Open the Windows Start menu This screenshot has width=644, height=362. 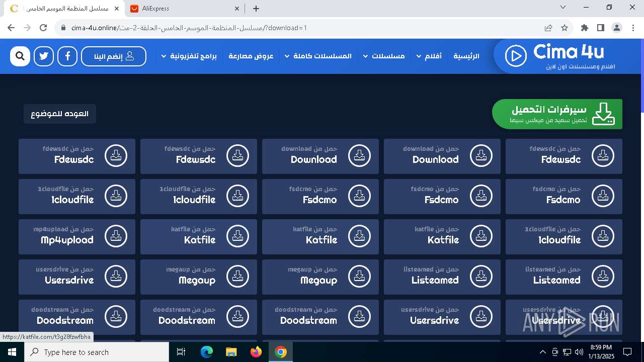[x=12, y=352]
